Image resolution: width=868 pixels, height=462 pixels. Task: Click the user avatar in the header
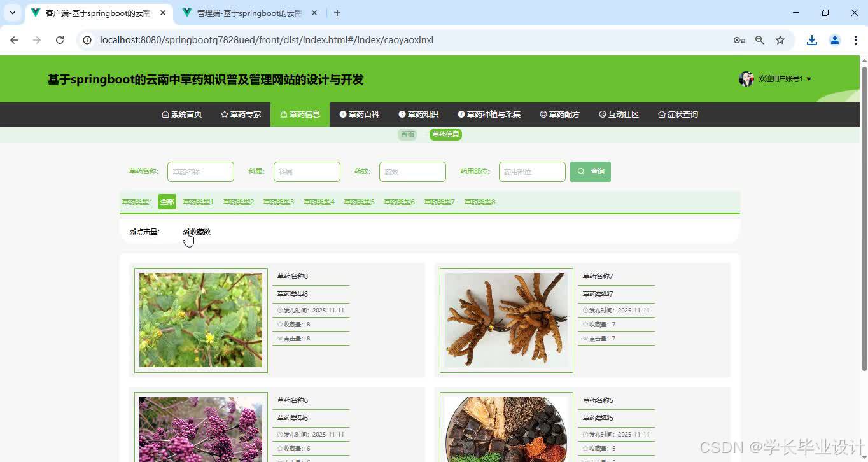coord(746,79)
